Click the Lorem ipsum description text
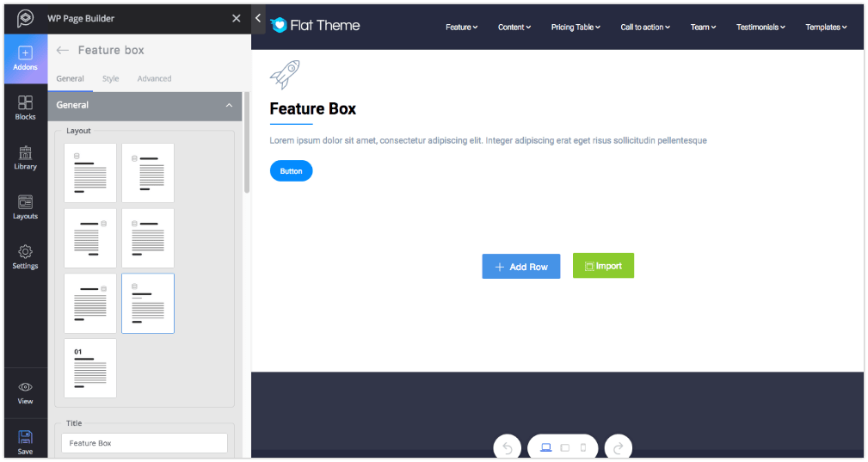 (489, 140)
